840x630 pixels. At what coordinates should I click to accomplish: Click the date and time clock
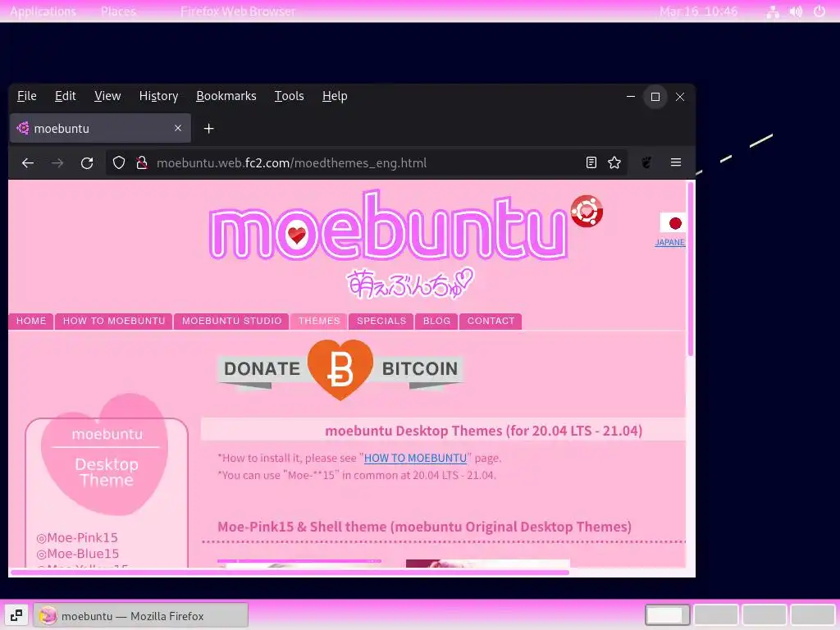[x=699, y=11]
